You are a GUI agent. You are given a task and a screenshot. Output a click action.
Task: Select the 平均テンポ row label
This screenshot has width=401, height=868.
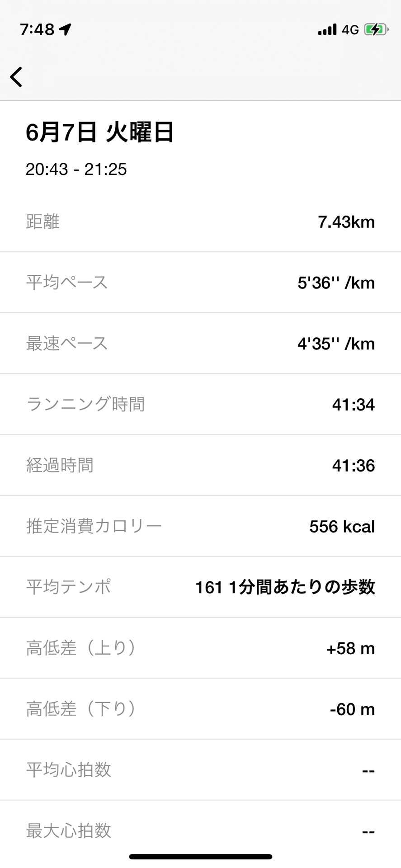(69, 587)
